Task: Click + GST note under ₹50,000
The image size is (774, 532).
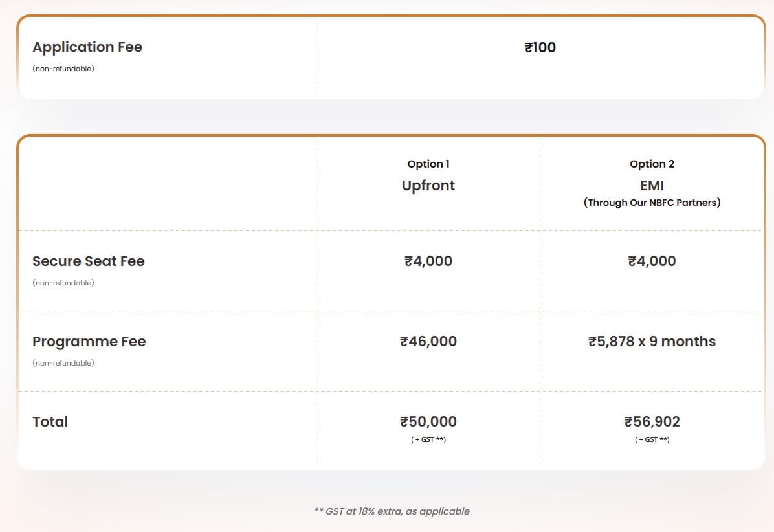Action: 428,439
